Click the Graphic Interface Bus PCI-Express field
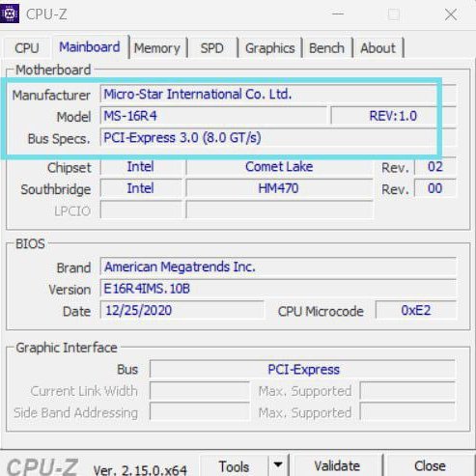The image size is (476, 476). 303,370
